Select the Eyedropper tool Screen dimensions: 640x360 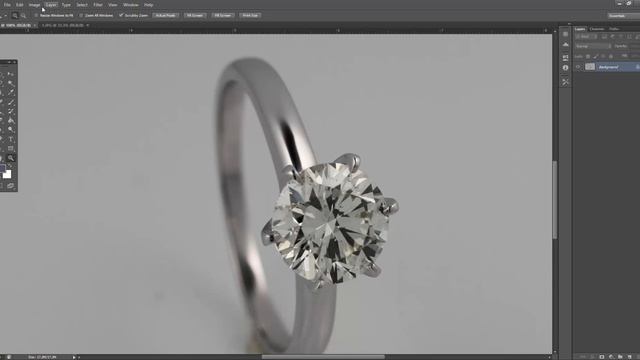coord(11,92)
